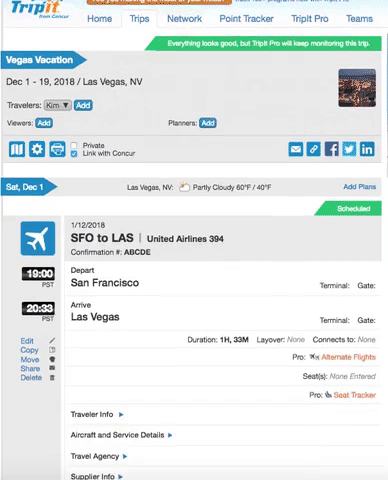Expand the Traveler Info section
This screenshot has height=480, width=388.
click(x=97, y=414)
